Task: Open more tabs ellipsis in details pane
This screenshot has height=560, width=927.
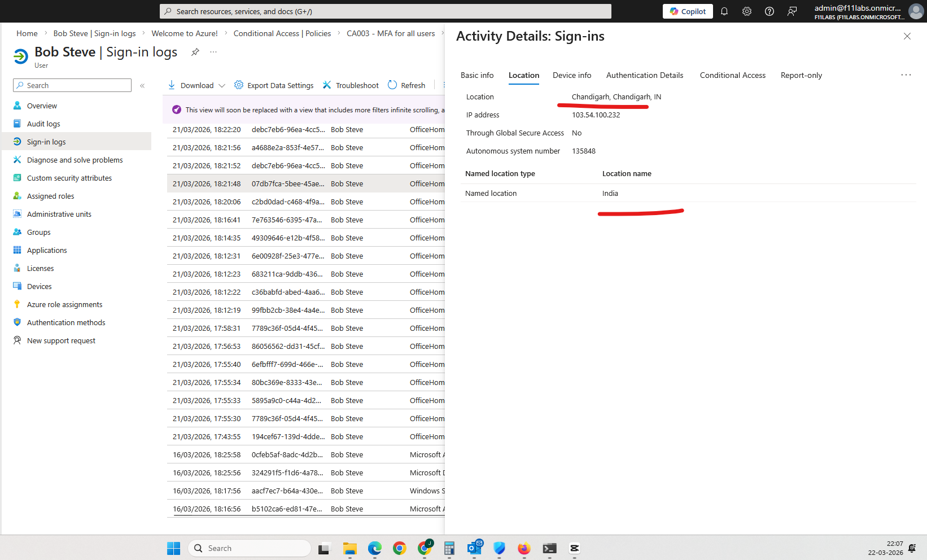Action: [906, 75]
